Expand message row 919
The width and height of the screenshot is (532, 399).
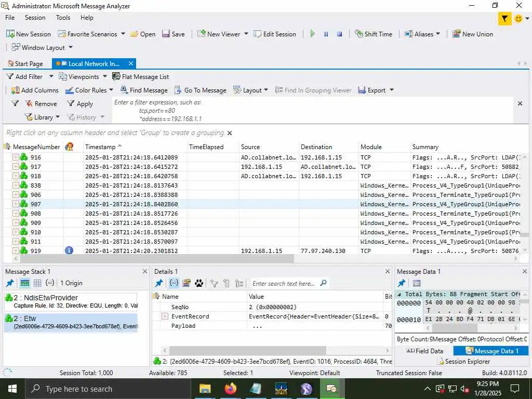coord(16,251)
